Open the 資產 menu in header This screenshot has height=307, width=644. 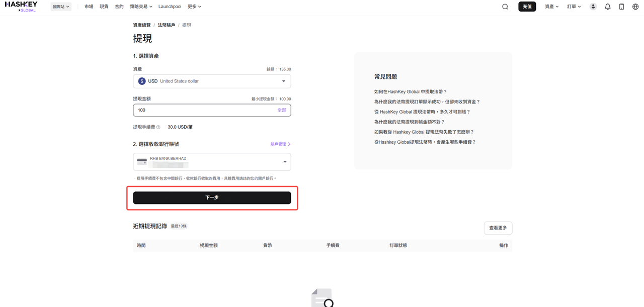(551, 7)
